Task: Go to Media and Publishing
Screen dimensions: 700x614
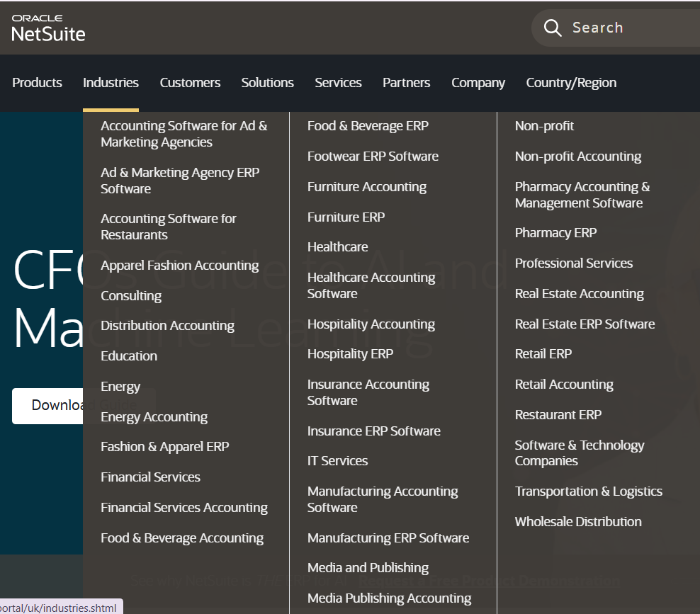Action: point(368,568)
